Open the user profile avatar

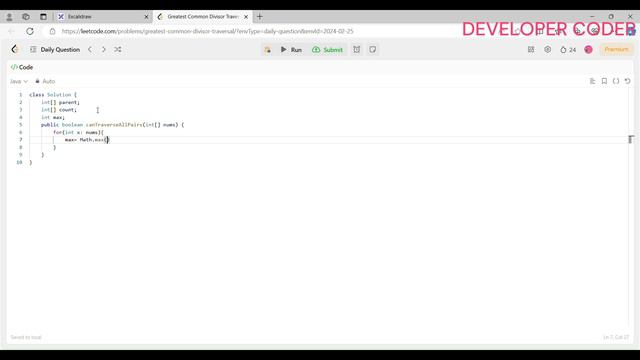[x=588, y=49]
